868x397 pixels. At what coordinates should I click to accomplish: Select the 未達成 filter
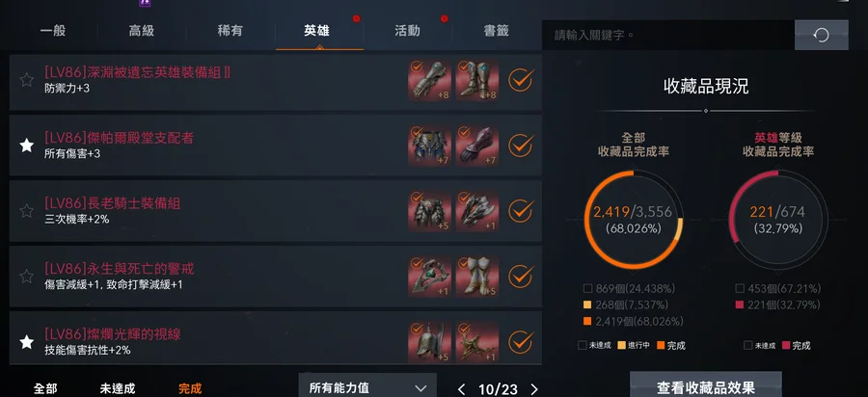(x=118, y=388)
